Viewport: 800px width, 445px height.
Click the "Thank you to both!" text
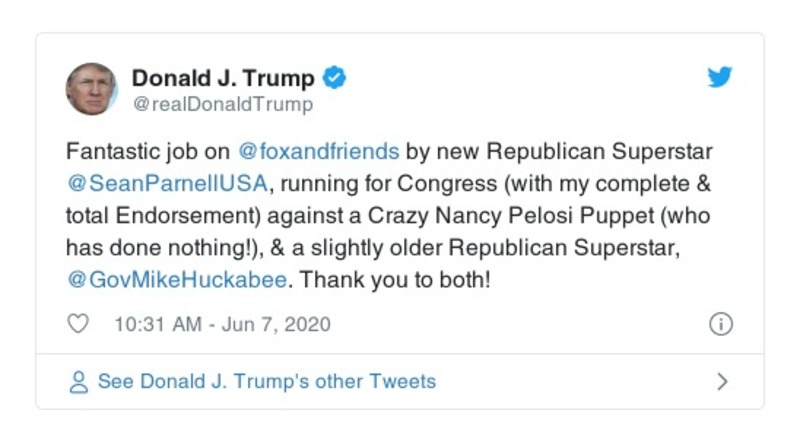pos(395,280)
